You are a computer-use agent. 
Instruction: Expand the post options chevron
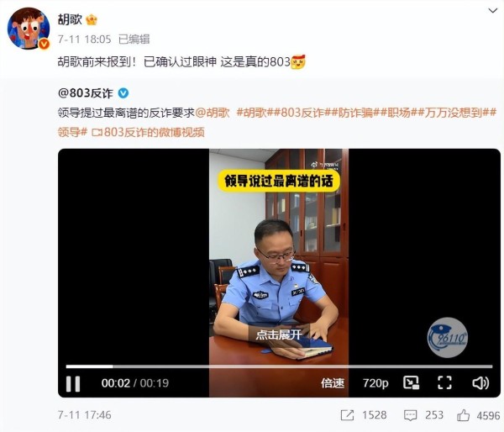493,11
